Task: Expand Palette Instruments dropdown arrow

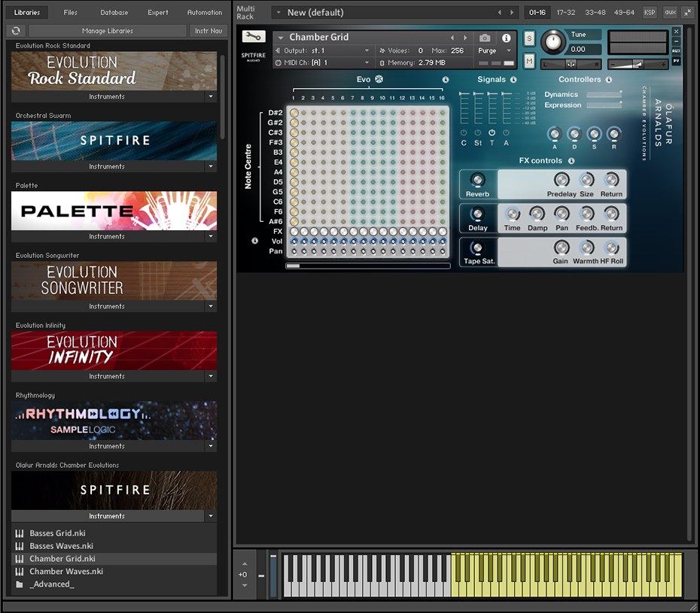Action: click(211, 236)
